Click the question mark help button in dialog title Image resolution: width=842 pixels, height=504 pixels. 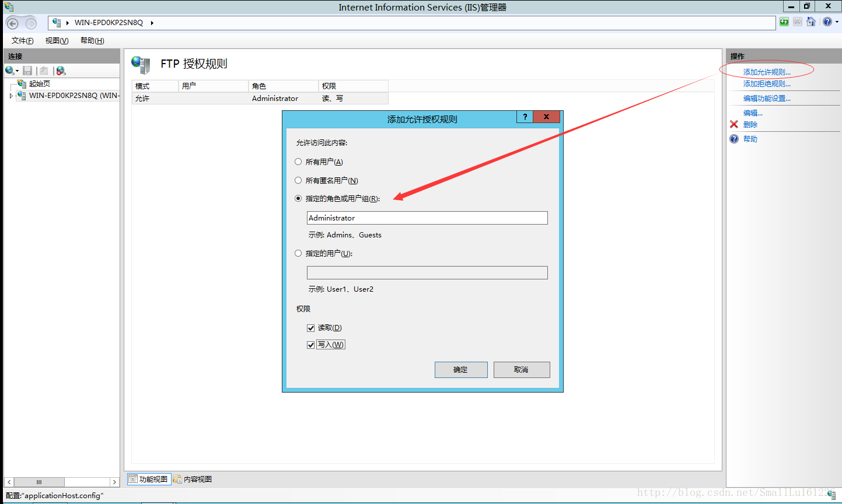pos(525,117)
